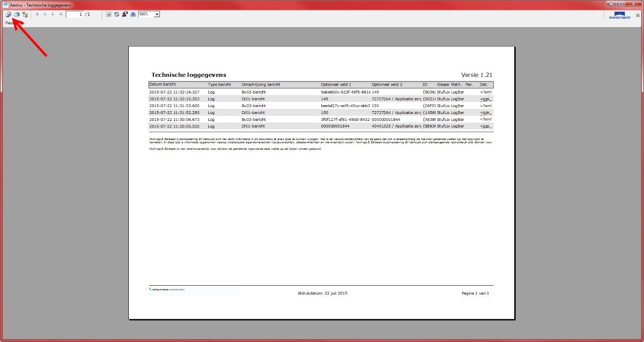Screen dimensions: 644x342
Task: Go to the previous page
Action: click(45, 14)
